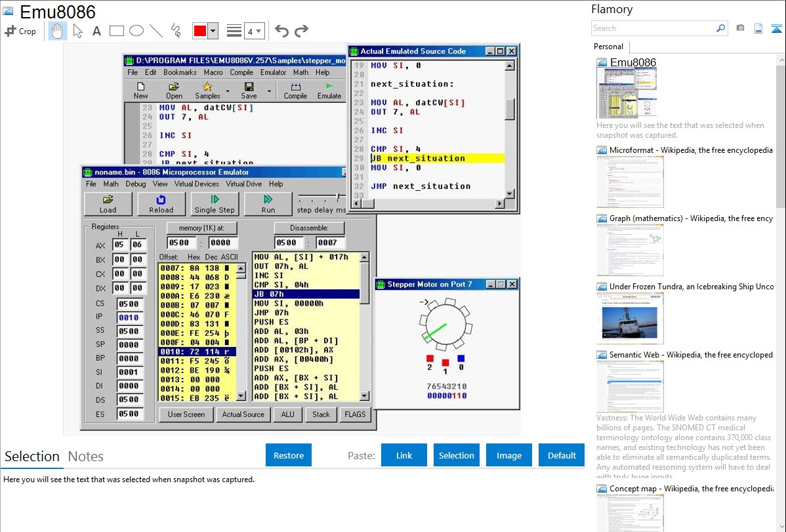Open Debug menu in emulator window
This screenshot has height=532, width=786.
[135, 184]
